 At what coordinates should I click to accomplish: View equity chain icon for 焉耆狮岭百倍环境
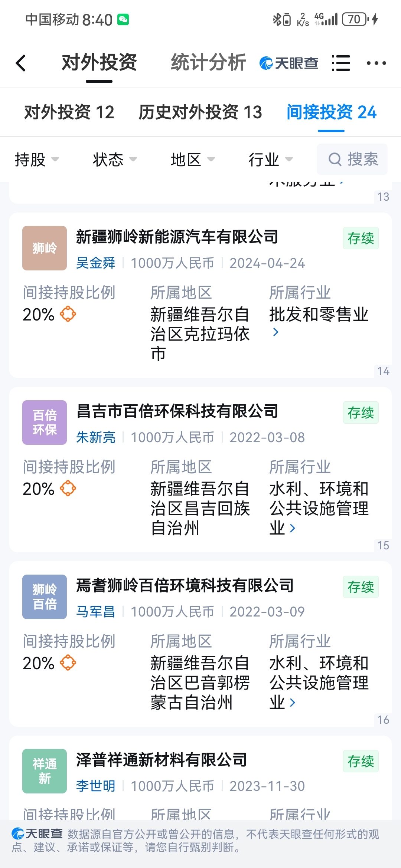pyautogui.click(x=68, y=662)
